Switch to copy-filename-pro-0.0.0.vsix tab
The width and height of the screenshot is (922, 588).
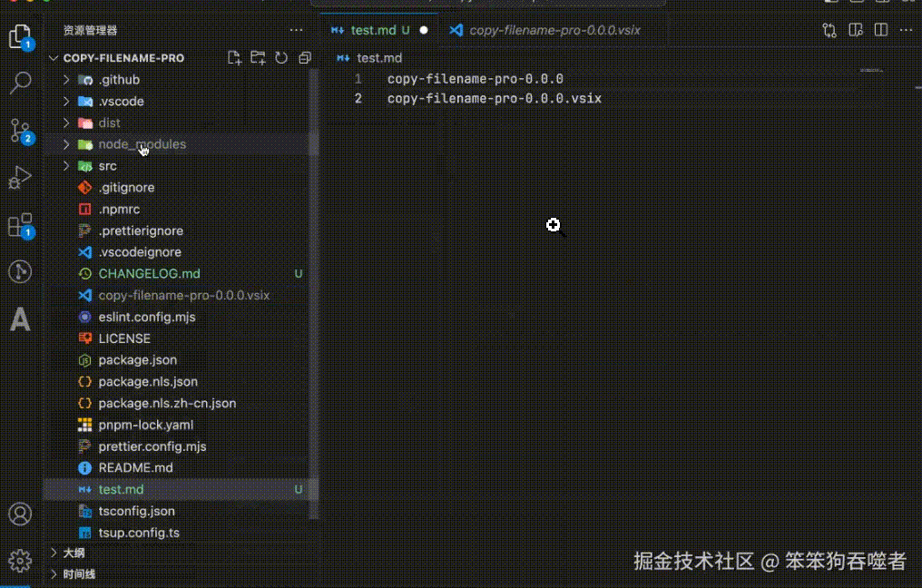click(553, 30)
